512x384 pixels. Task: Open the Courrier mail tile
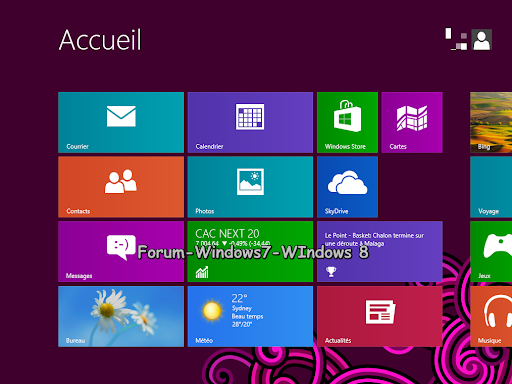tap(121, 122)
